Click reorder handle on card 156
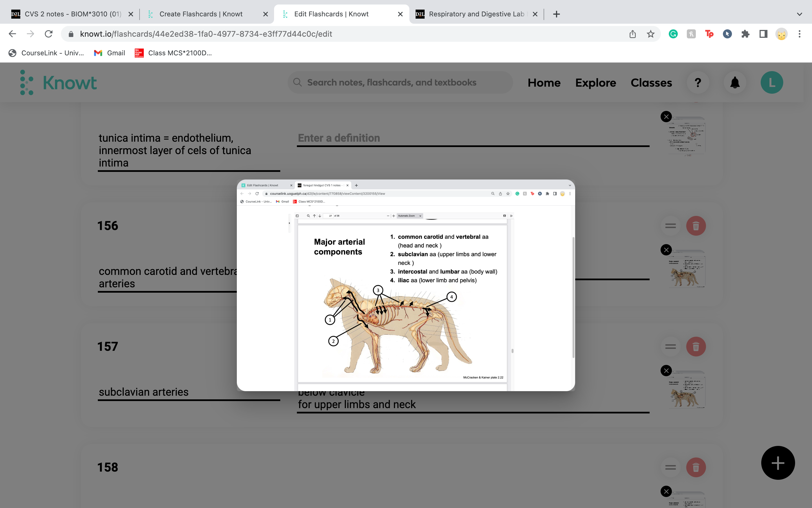 tap(670, 226)
